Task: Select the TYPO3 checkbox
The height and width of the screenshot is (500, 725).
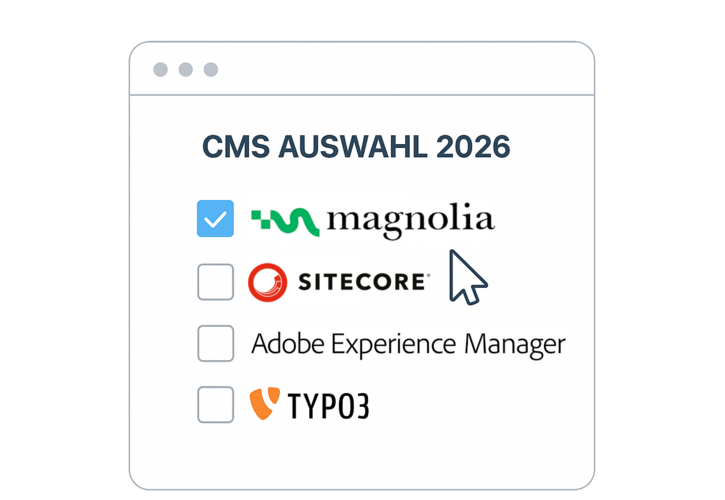Action: tap(215, 405)
